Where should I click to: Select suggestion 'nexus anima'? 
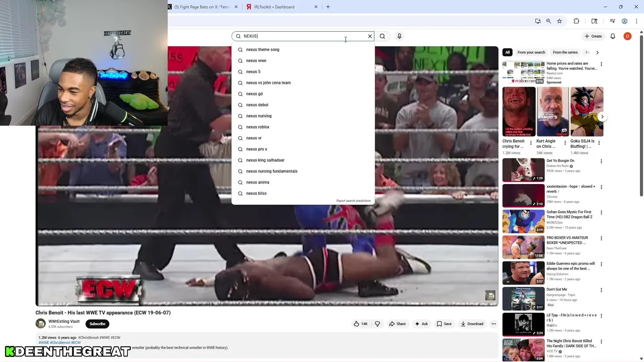(x=303, y=182)
